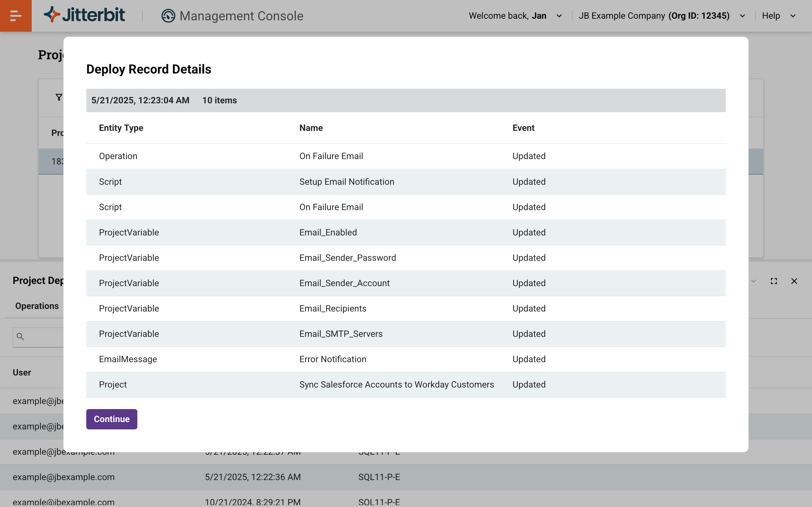The width and height of the screenshot is (812, 507).
Task: Open the orange hamburger navigation menu
Action: [x=16, y=16]
